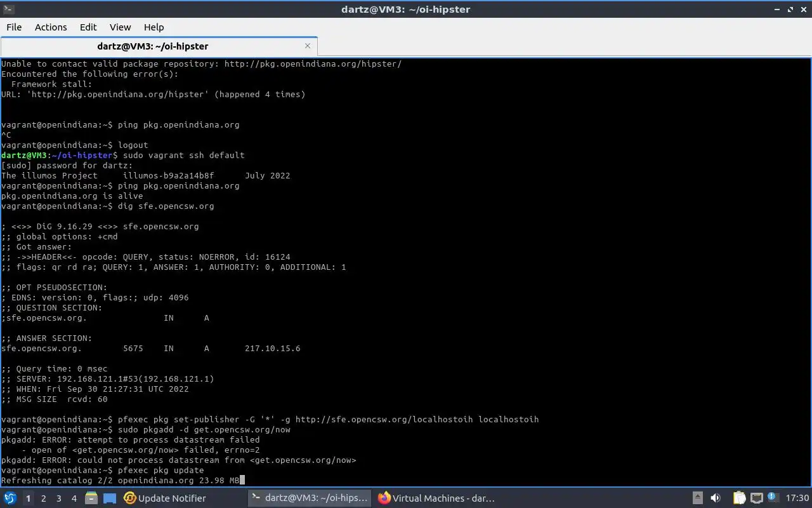The image size is (812, 508).
Task: Click the 'pfexec pkg update' command
Action: click(161, 470)
